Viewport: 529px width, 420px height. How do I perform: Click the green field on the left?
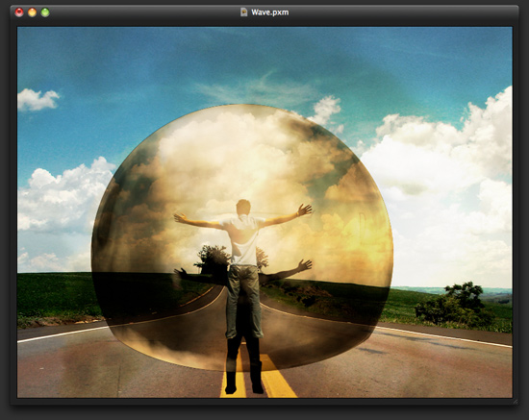(54, 297)
